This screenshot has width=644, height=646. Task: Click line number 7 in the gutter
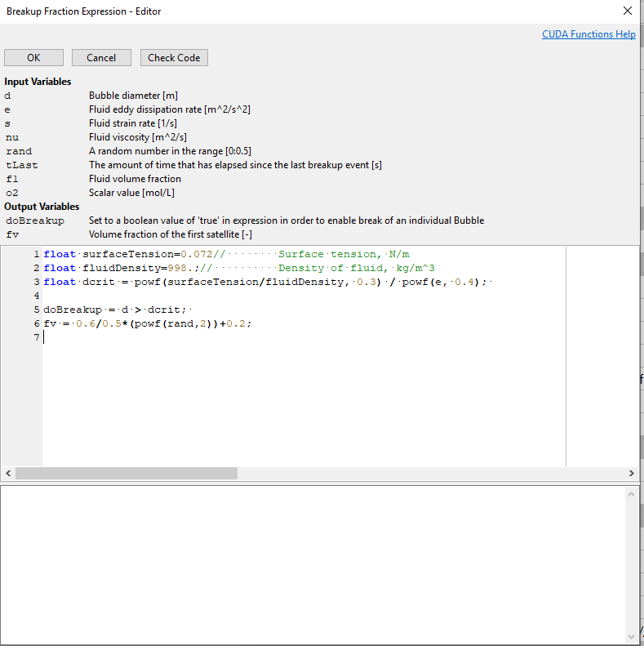pos(37,337)
